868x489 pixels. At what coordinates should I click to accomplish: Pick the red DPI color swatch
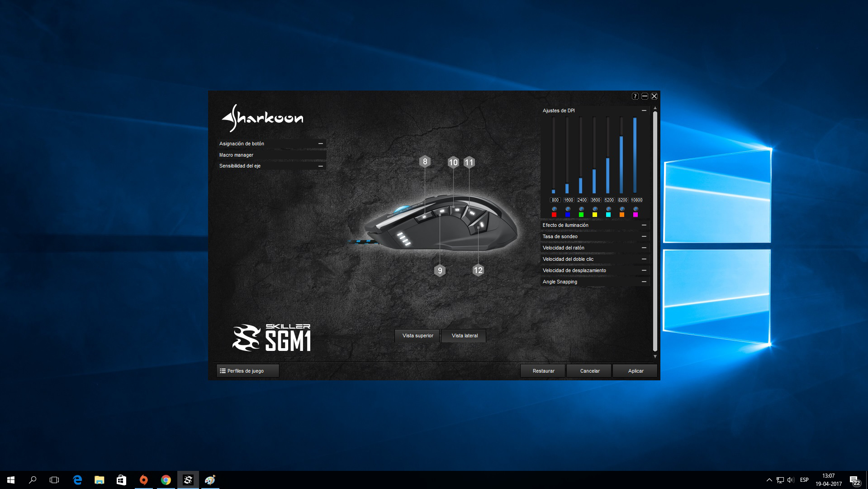(x=554, y=215)
